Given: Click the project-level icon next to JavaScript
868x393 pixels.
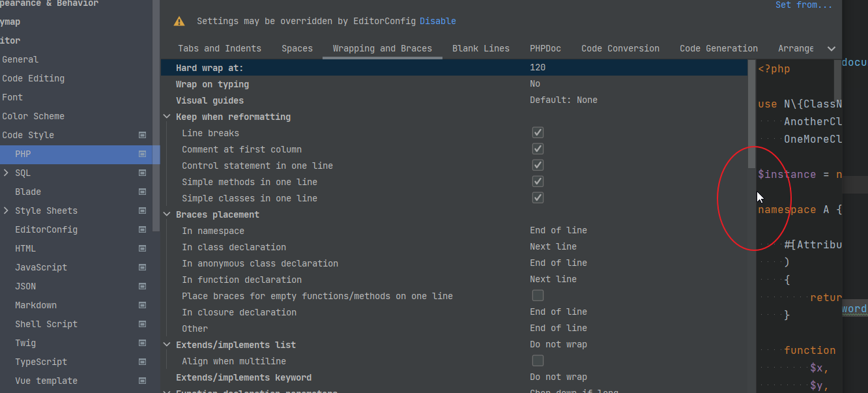Looking at the screenshot, I should [142, 267].
